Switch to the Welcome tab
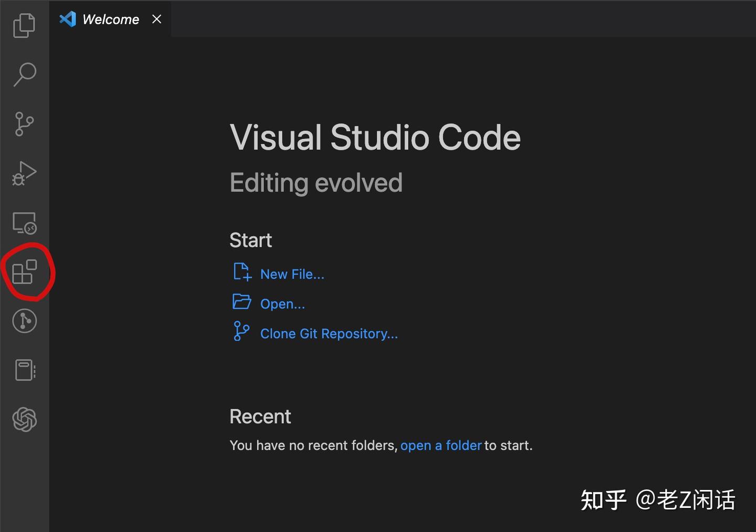 (110, 19)
